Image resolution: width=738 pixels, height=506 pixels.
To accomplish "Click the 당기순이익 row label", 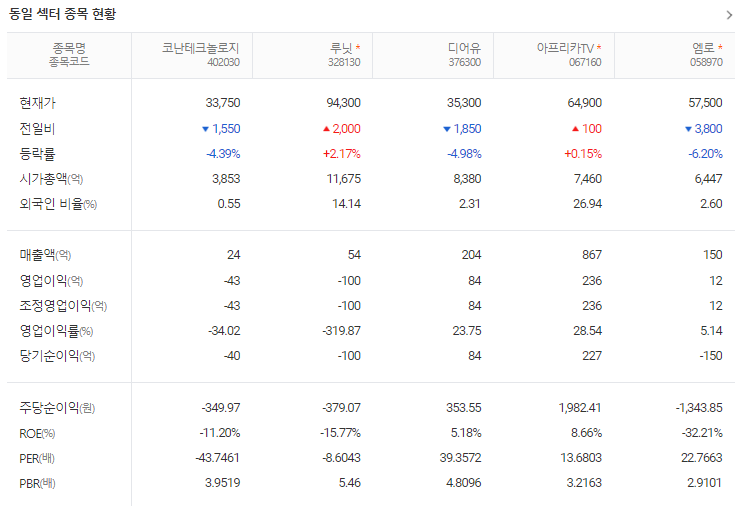I will tap(57, 356).
